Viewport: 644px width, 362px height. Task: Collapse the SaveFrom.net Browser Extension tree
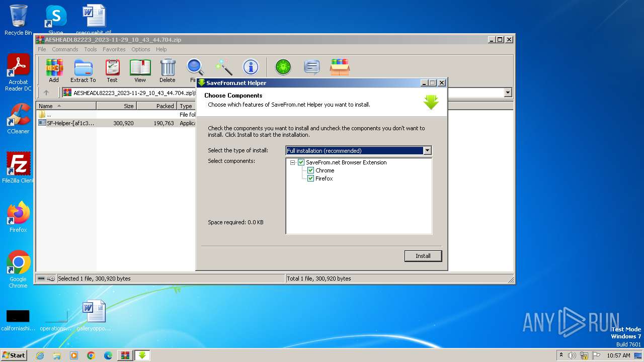click(x=292, y=162)
